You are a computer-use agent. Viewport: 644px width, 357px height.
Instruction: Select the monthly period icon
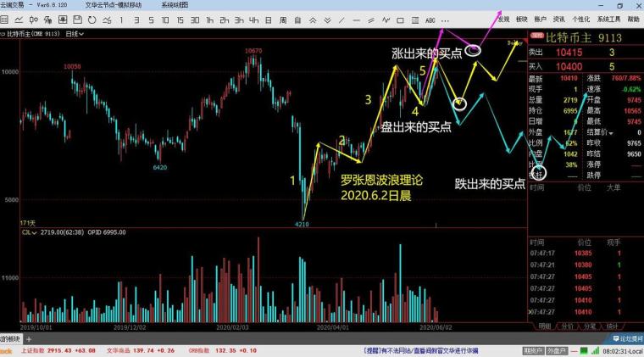click(x=297, y=20)
